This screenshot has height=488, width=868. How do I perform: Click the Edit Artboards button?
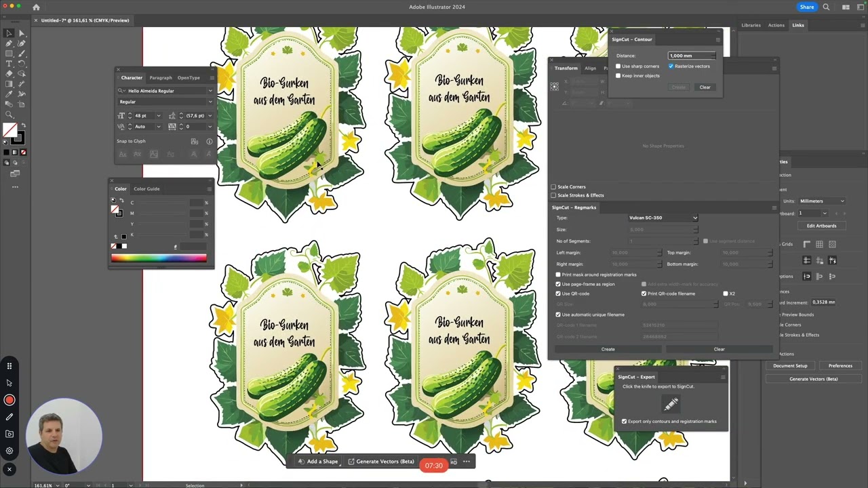point(822,226)
